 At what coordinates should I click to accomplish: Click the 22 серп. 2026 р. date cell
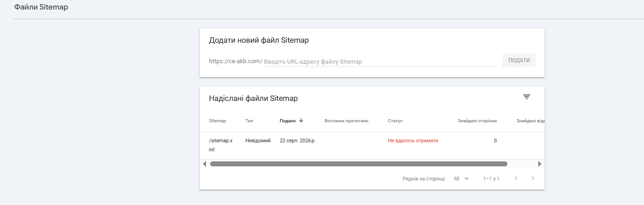[x=297, y=140]
